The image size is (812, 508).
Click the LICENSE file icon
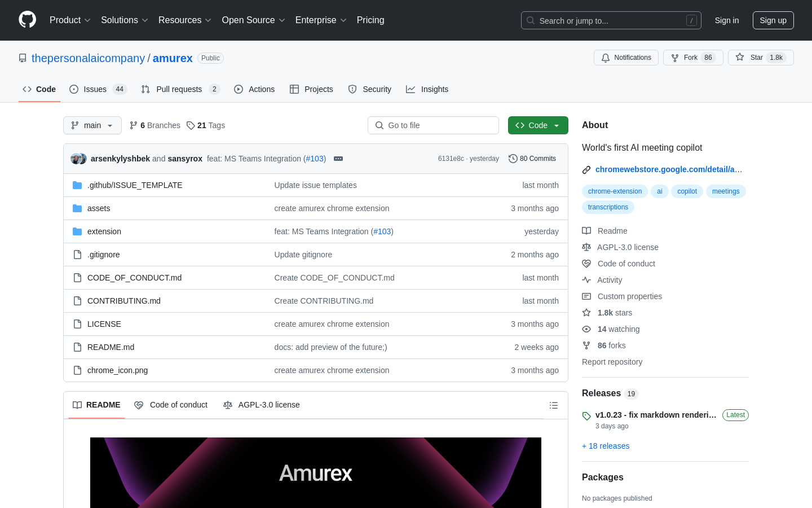tap(77, 324)
